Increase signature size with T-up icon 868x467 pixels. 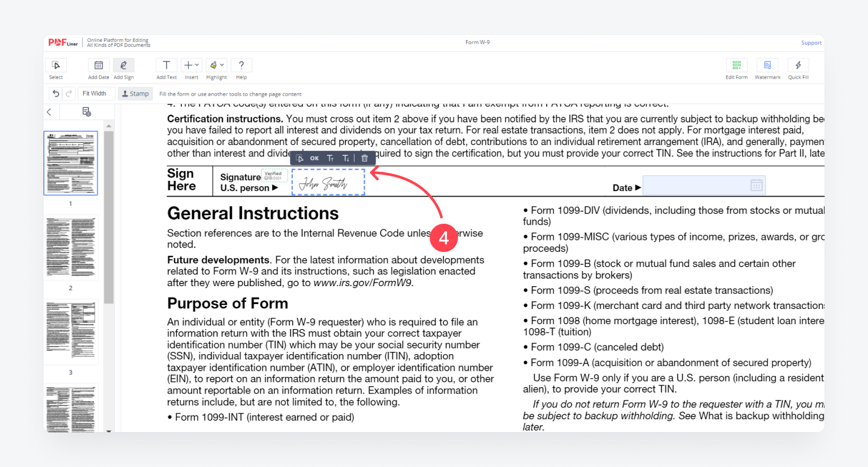[330, 159]
